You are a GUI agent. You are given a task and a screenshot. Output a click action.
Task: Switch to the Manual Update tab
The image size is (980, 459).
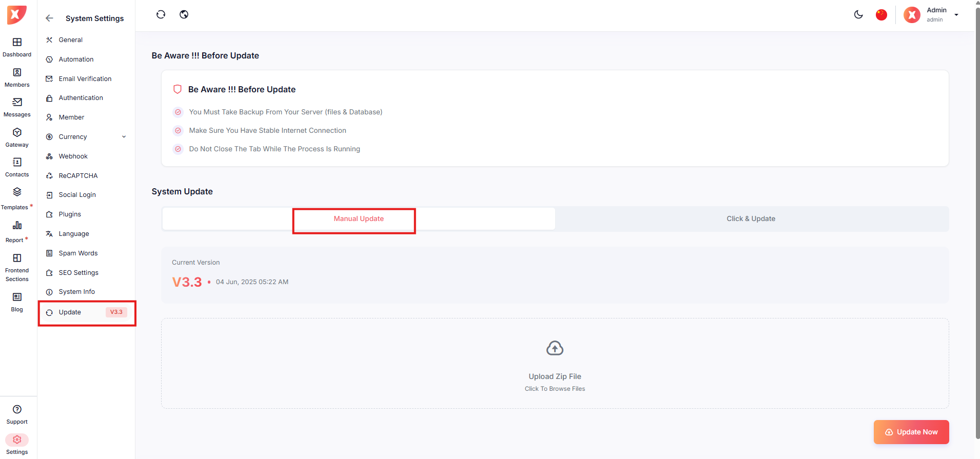(359, 219)
